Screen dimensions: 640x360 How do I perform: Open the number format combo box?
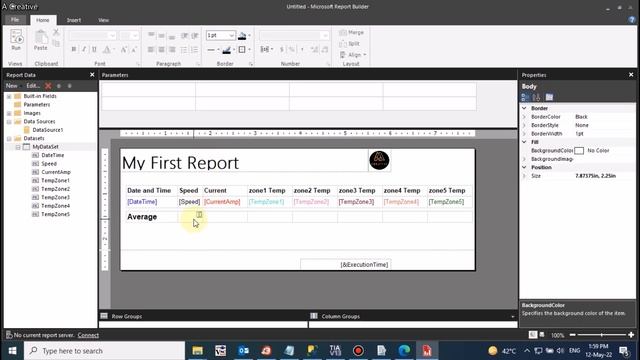[294, 36]
